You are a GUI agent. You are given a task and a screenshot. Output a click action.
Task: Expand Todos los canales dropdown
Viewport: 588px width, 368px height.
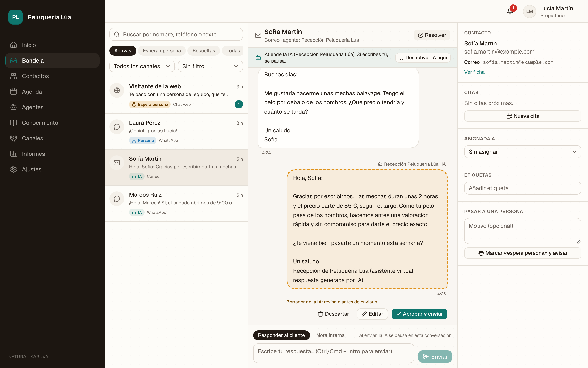[x=142, y=66]
